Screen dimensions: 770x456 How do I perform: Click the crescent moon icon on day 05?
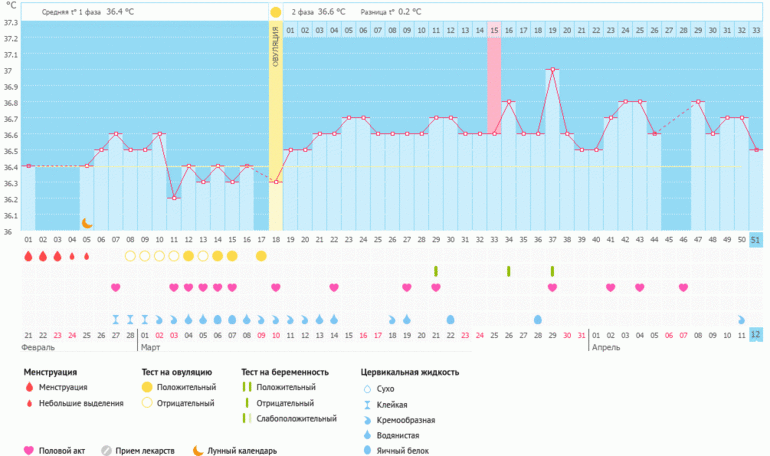[x=87, y=223]
